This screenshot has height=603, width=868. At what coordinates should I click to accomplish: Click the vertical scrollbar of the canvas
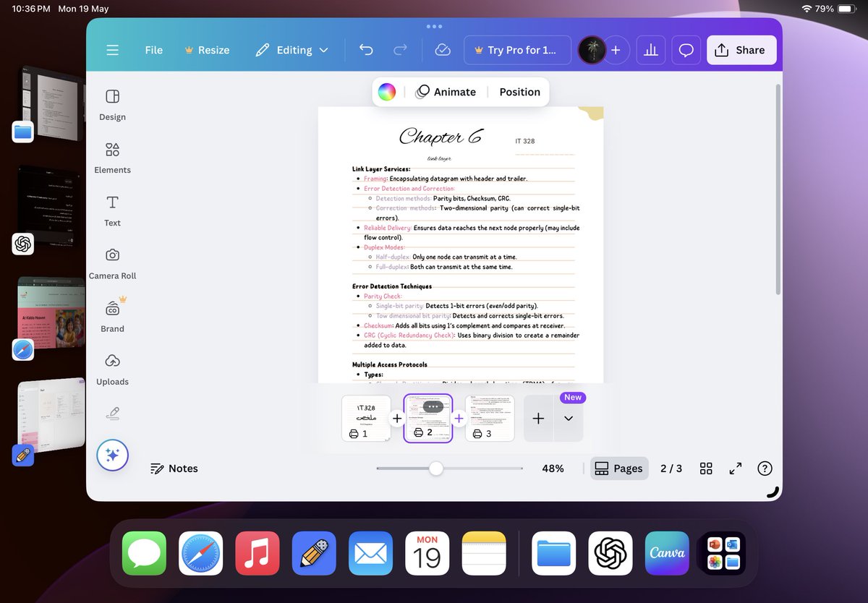tap(778, 189)
